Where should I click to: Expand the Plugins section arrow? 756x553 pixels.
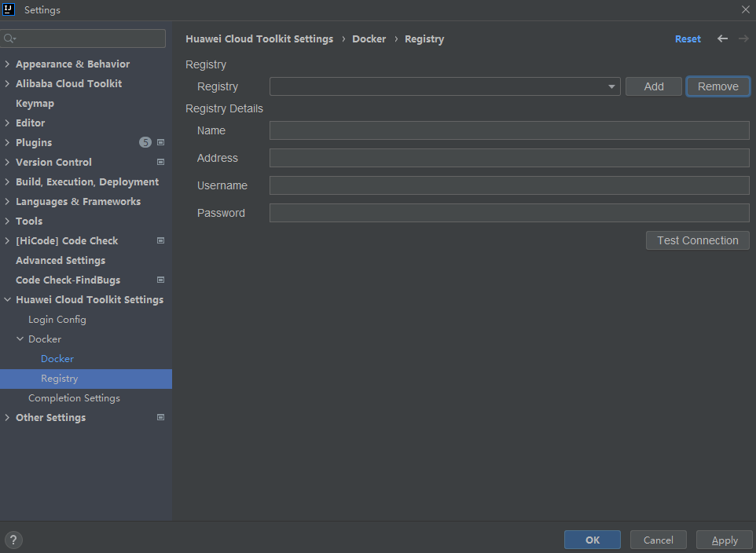pyautogui.click(x=7, y=142)
